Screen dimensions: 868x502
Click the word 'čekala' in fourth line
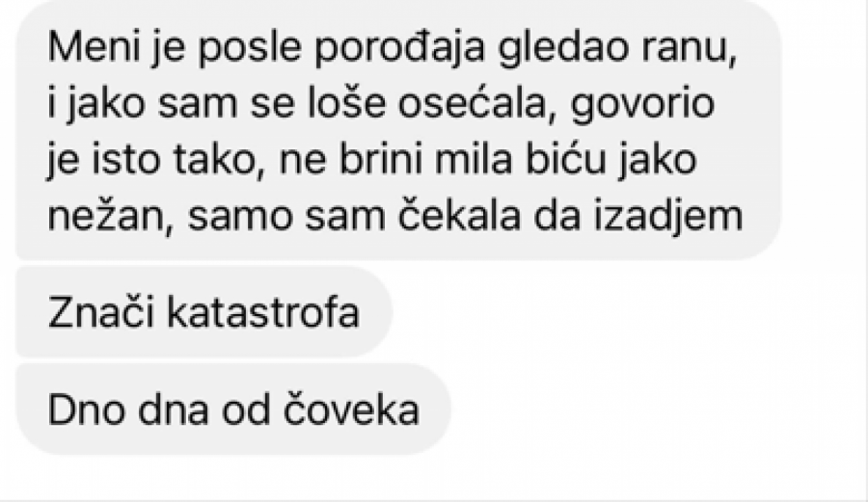[x=459, y=216]
